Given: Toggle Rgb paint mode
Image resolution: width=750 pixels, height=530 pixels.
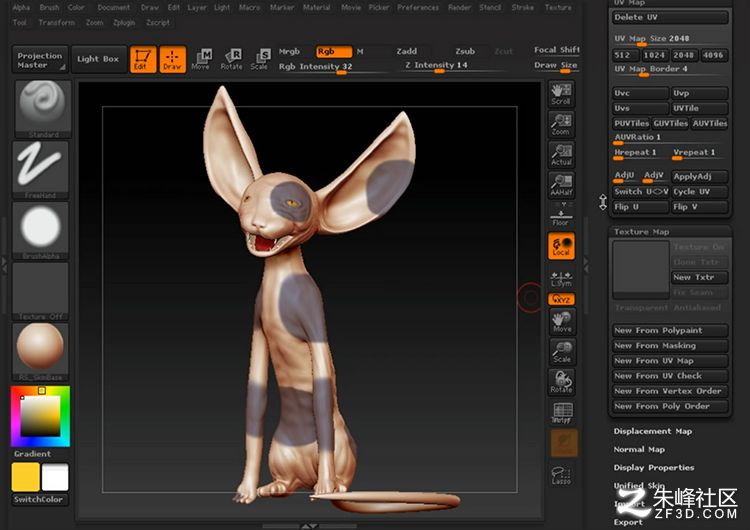Looking at the screenshot, I should (334, 51).
